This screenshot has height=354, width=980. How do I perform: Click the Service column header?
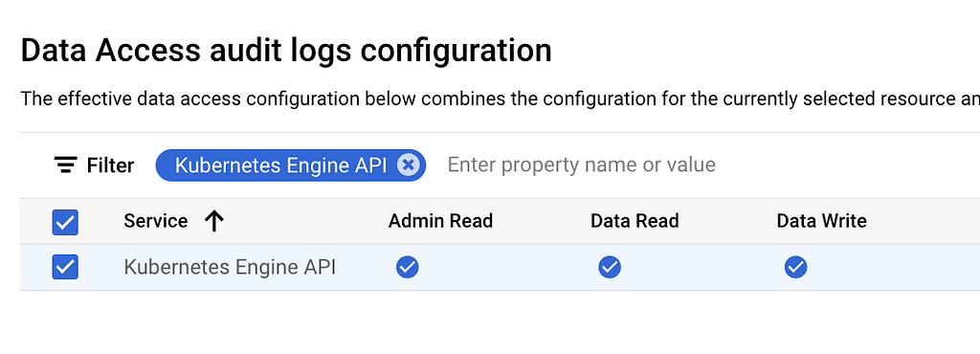[x=156, y=221]
